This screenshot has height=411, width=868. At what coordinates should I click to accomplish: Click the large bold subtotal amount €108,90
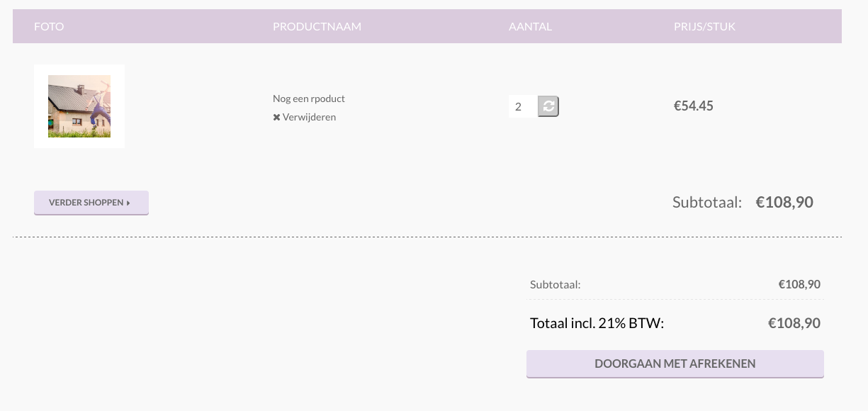[x=784, y=202]
